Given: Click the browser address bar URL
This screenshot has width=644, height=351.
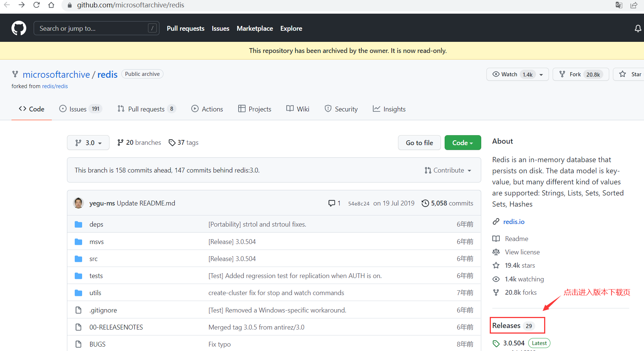Looking at the screenshot, I should click(x=131, y=5).
